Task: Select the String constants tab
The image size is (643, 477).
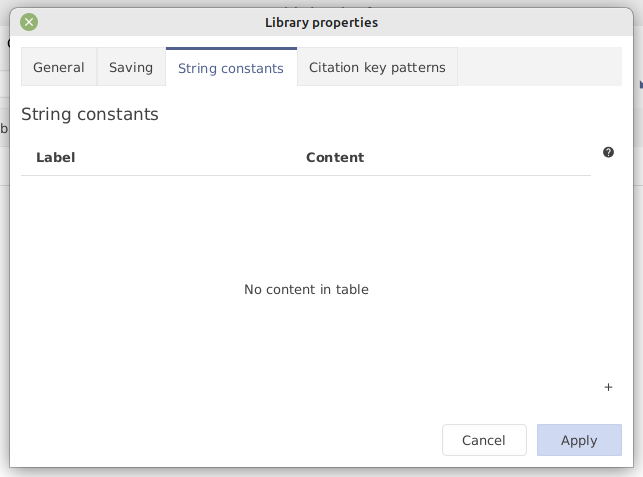Action: click(x=231, y=68)
